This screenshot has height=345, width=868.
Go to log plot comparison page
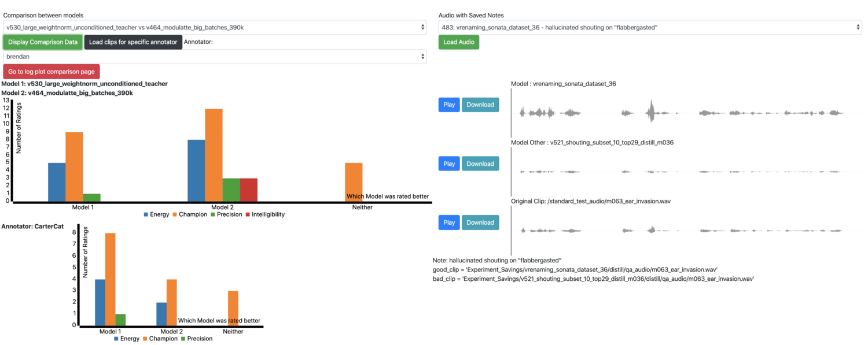click(52, 72)
